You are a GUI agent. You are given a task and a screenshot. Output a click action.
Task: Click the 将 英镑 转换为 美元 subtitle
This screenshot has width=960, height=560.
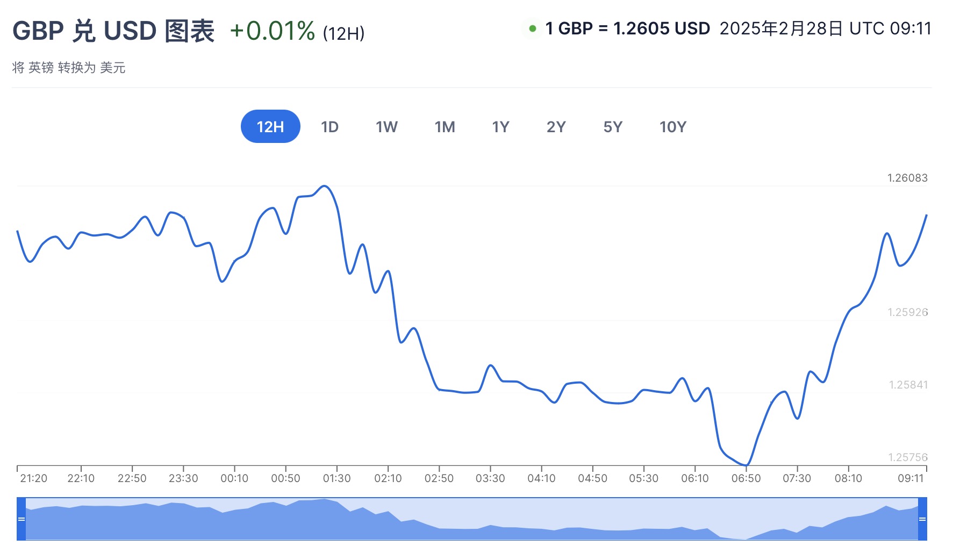point(69,68)
